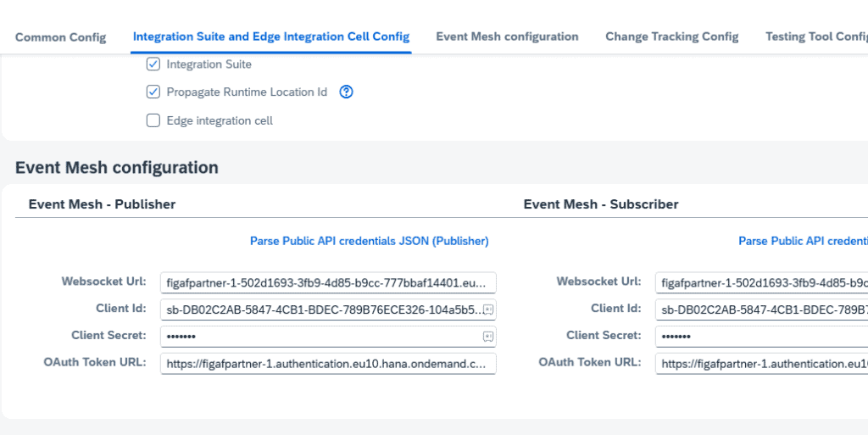The height and width of the screenshot is (435, 868).
Task: Open the Event Mesh configuration tab
Action: point(507,36)
